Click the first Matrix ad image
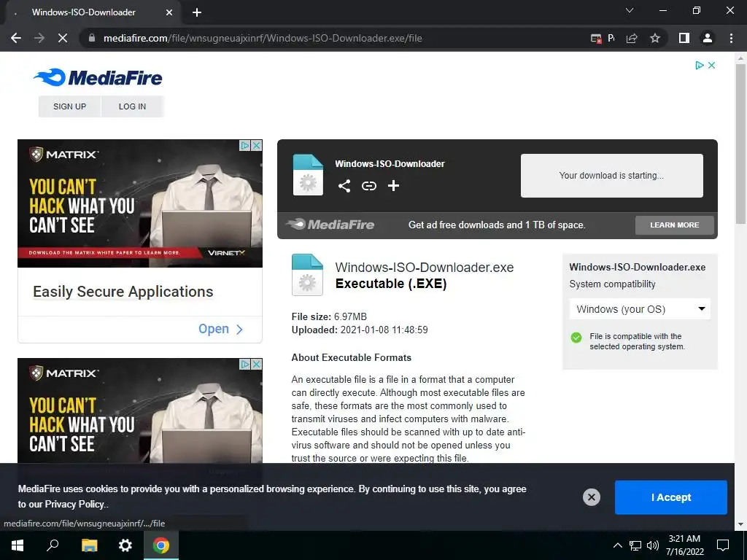747x560 pixels. tap(139, 203)
